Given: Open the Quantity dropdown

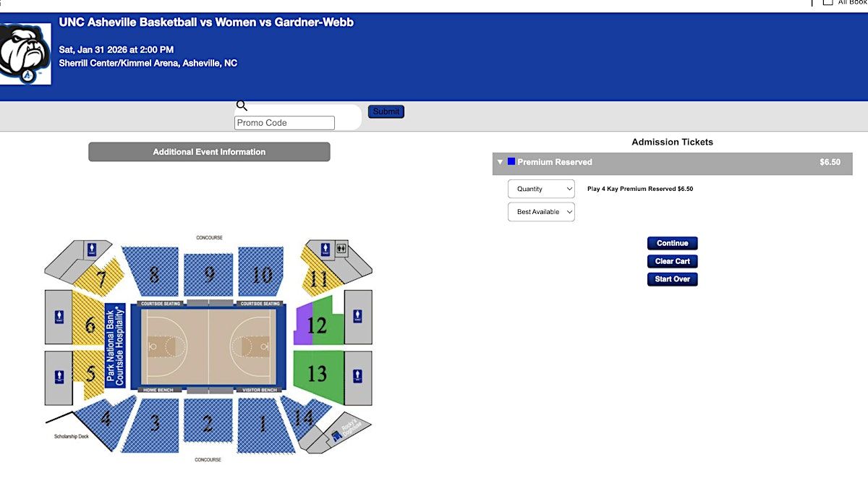Looking at the screenshot, I should tap(541, 189).
